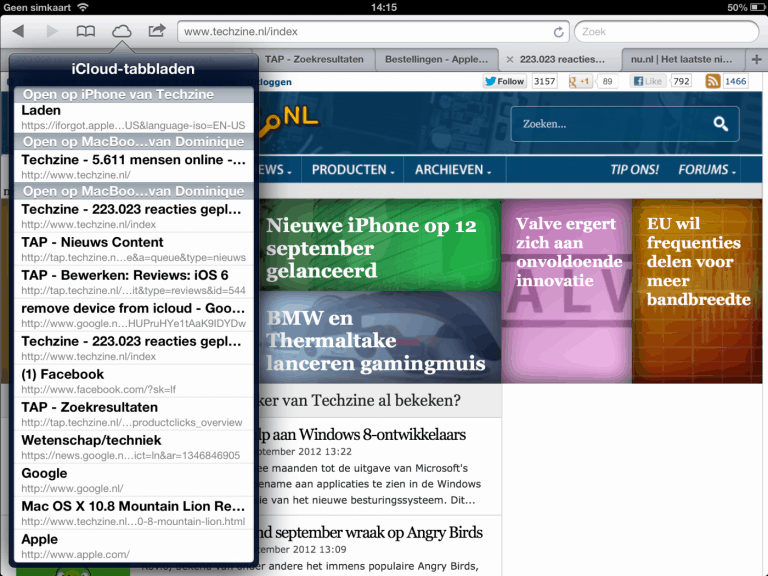Reload the page with the refresh icon
768x576 pixels.
pyautogui.click(x=558, y=32)
